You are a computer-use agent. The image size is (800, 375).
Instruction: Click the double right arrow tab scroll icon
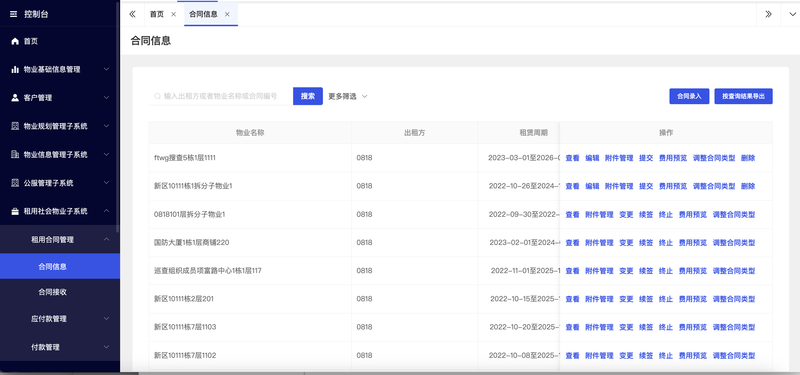(768, 14)
